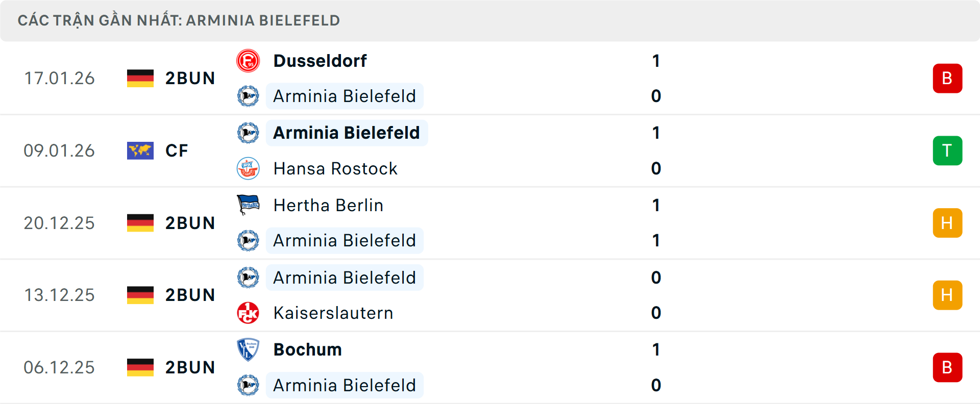Image resolution: width=980 pixels, height=404 pixels.
Task: Click the date 09.01.26
Action: tap(59, 150)
